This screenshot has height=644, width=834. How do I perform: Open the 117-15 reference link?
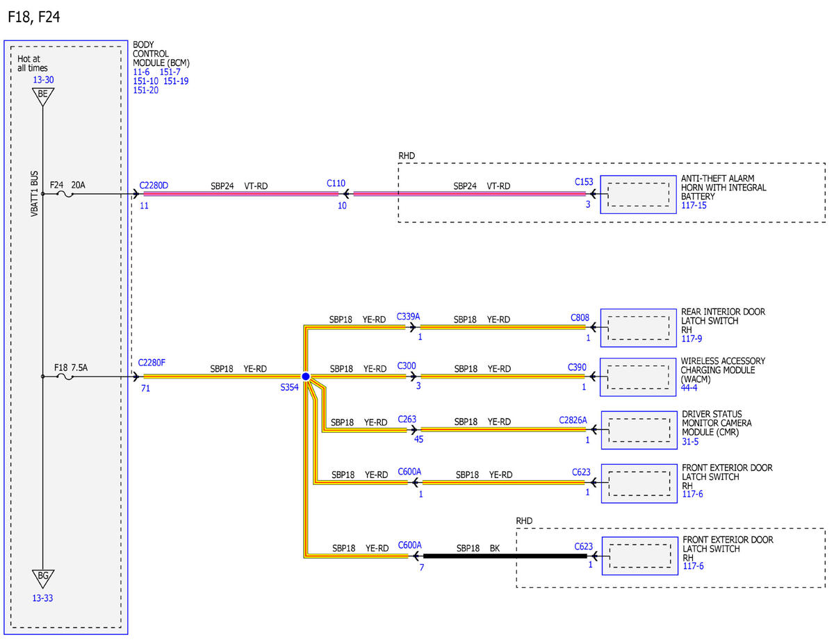(694, 206)
